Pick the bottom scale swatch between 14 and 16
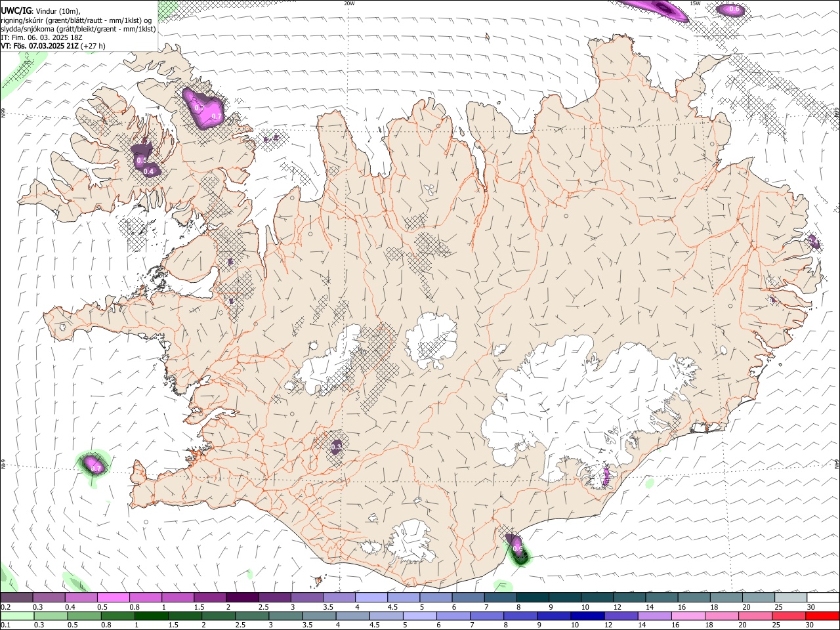The height and width of the screenshot is (630, 840). pos(656,616)
